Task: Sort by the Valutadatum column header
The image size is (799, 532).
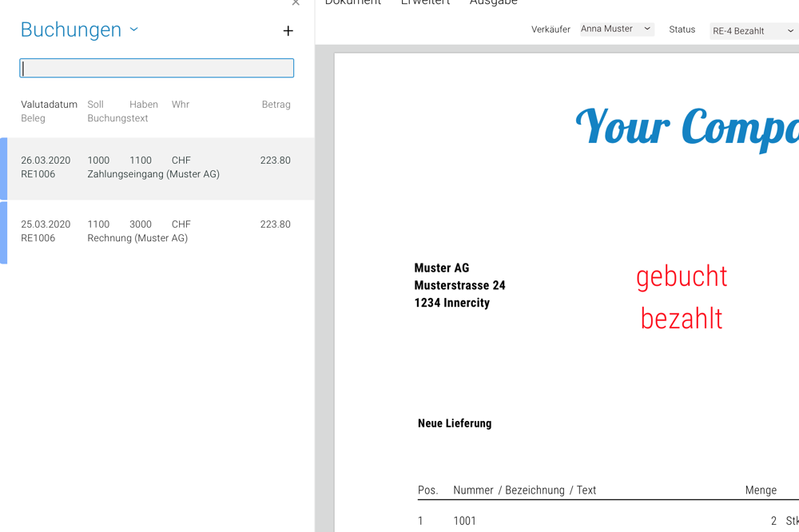Action: 49,105
